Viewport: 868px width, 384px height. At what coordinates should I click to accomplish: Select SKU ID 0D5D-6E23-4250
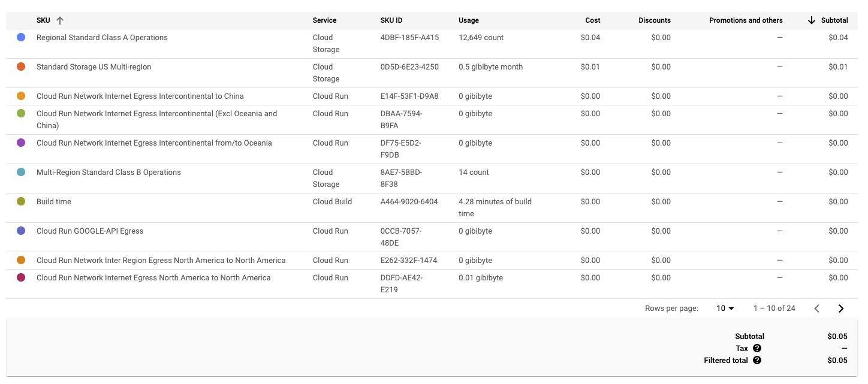[x=409, y=66]
